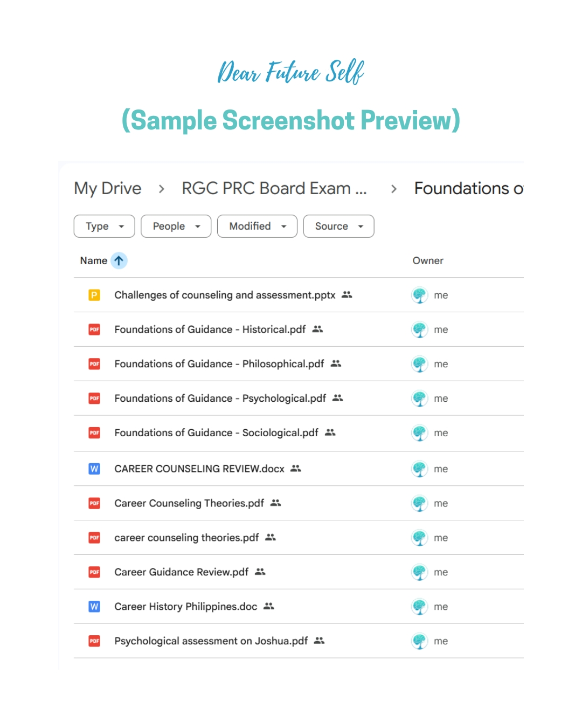The image size is (582, 728).
Task: Click the Word icon of CAREER COUNSELING REVIEW.docx
Action: tap(94, 469)
